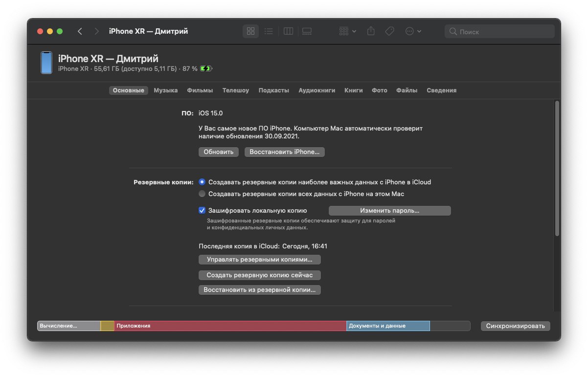Open the Музыка tab
588x377 pixels.
point(165,90)
